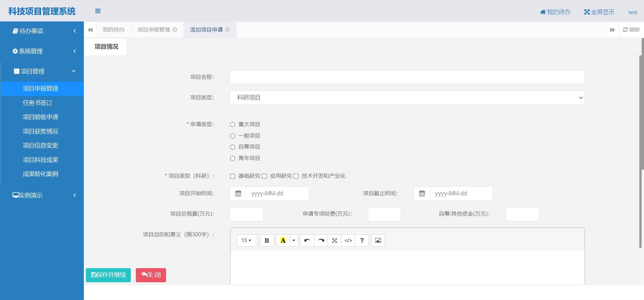Screen dimensions: 644x300
Task: Click the redo arrow in the editor
Action: [x=321, y=240]
